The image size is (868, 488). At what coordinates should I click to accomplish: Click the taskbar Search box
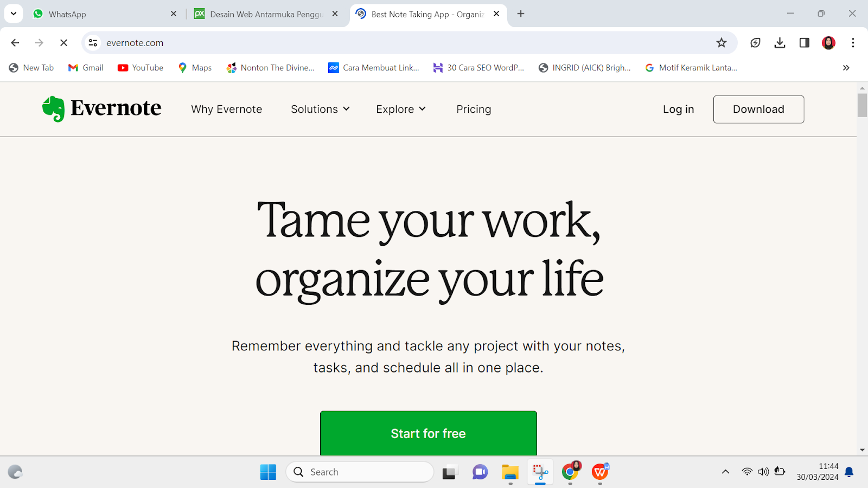[360, 472]
